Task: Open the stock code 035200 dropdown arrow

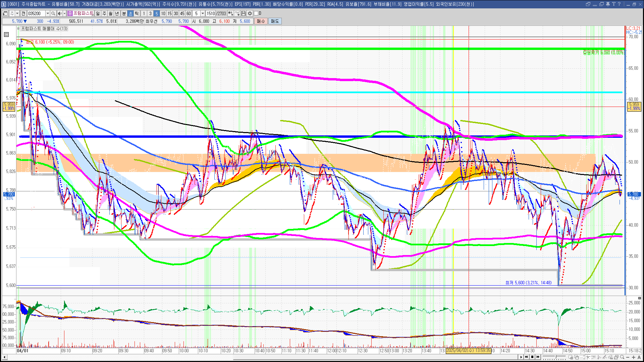Action: click(x=48, y=13)
